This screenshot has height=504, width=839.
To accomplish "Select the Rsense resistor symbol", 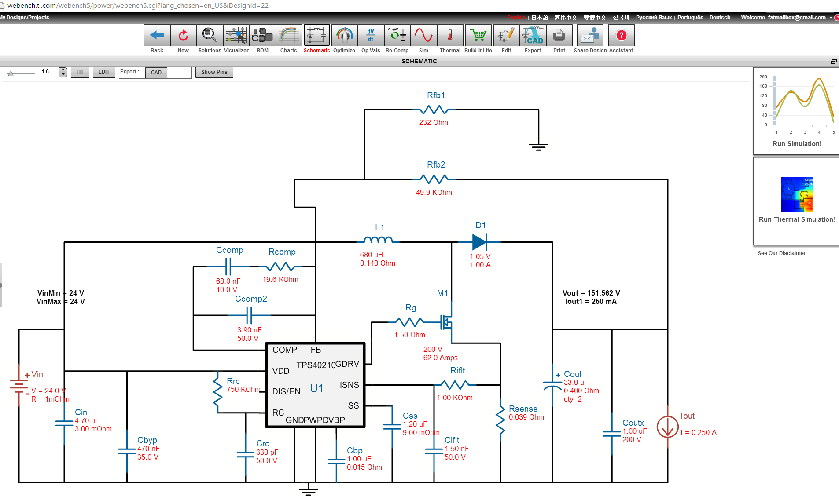I will pos(500,420).
